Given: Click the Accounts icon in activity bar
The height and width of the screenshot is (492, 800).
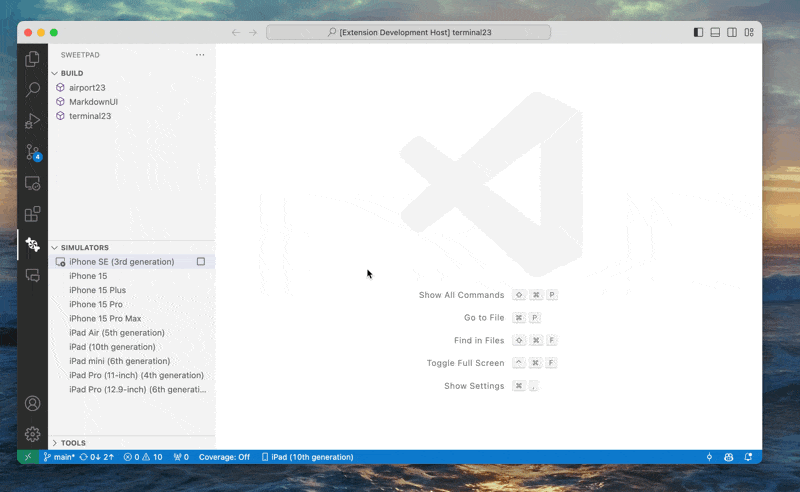Looking at the screenshot, I should point(33,404).
